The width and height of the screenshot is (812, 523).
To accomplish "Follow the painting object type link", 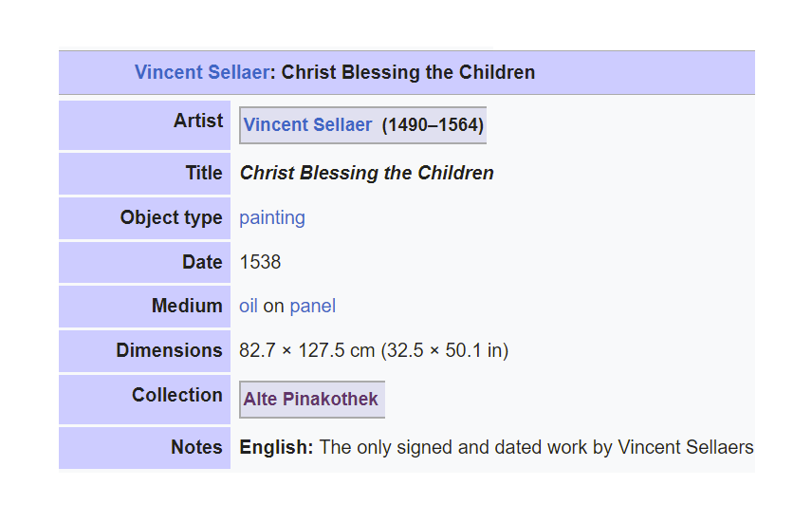I will (272, 217).
